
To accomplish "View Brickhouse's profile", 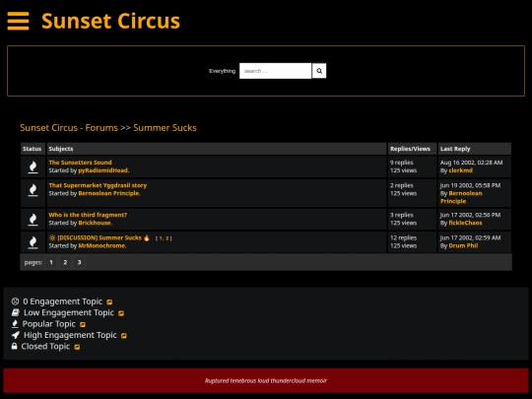I will click(x=95, y=223).
